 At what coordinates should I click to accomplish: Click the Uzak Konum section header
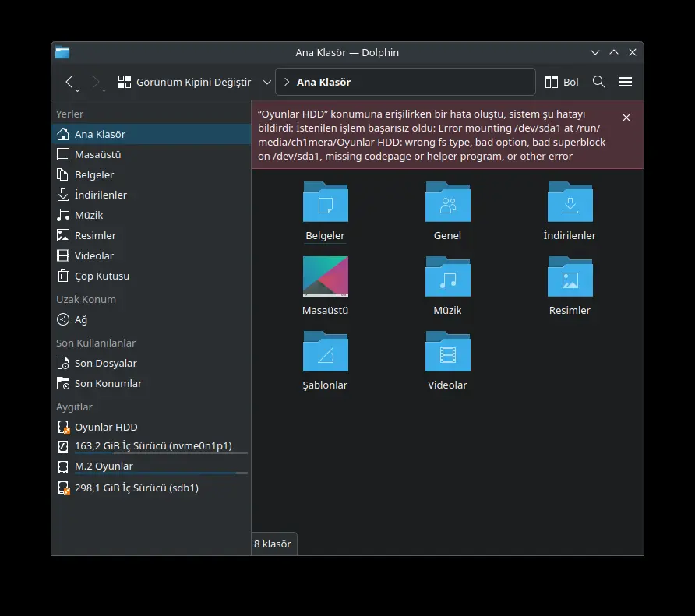pyautogui.click(x=86, y=299)
